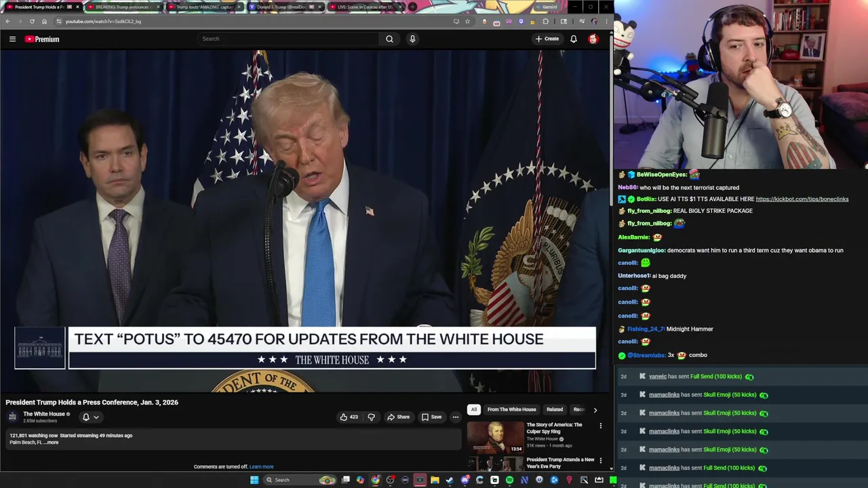This screenshot has width=868, height=488.
Task: Open options for New Year's Eve Party video
Action: tap(600, 461)
